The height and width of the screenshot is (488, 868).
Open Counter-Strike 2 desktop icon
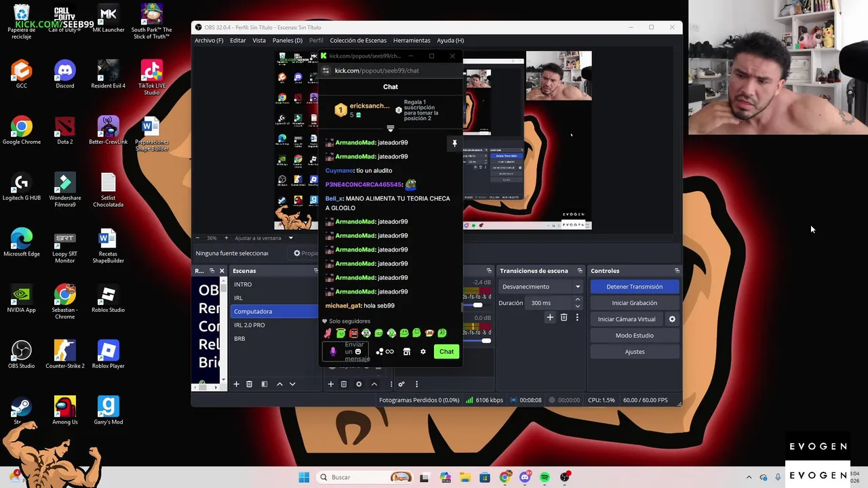click(x=65, y=354)
